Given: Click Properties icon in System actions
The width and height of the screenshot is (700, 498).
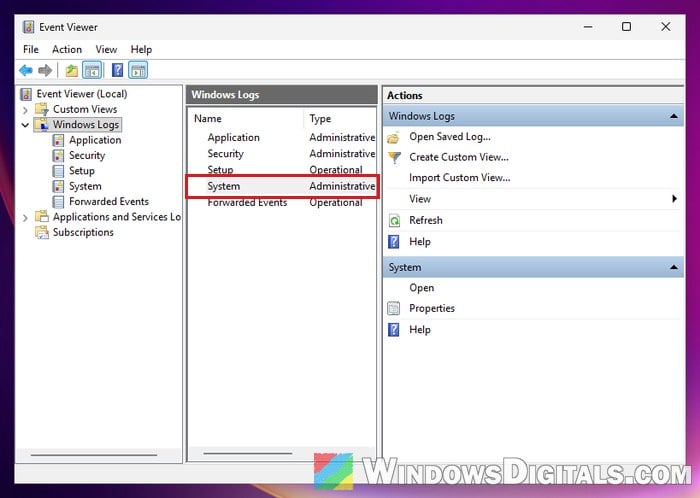Looking at the screenshot, I should pyautogui.click(x=394, y=308).
